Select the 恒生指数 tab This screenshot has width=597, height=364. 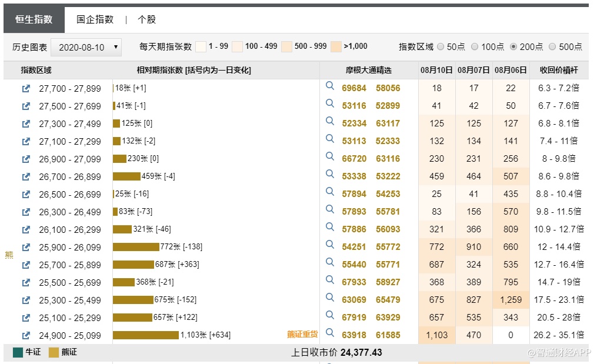click(34, 19)
